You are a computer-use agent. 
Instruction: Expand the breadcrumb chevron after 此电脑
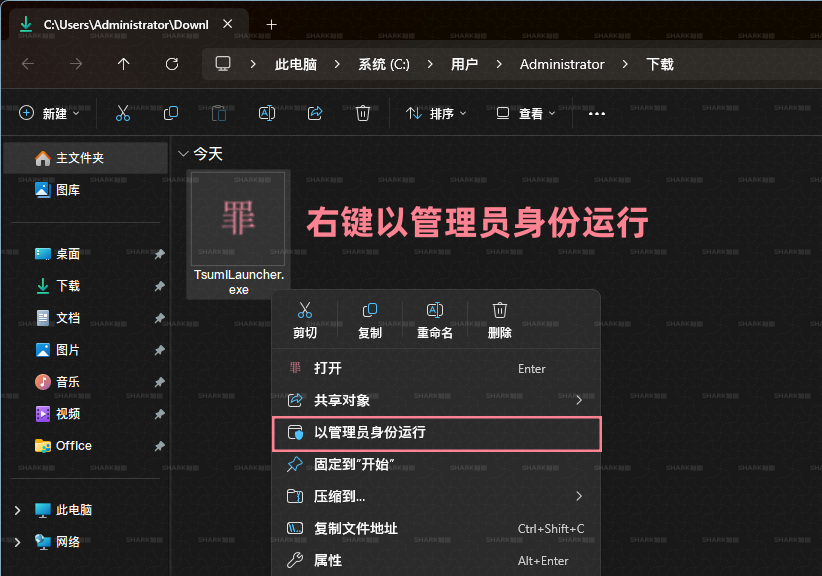pos(337,64)
